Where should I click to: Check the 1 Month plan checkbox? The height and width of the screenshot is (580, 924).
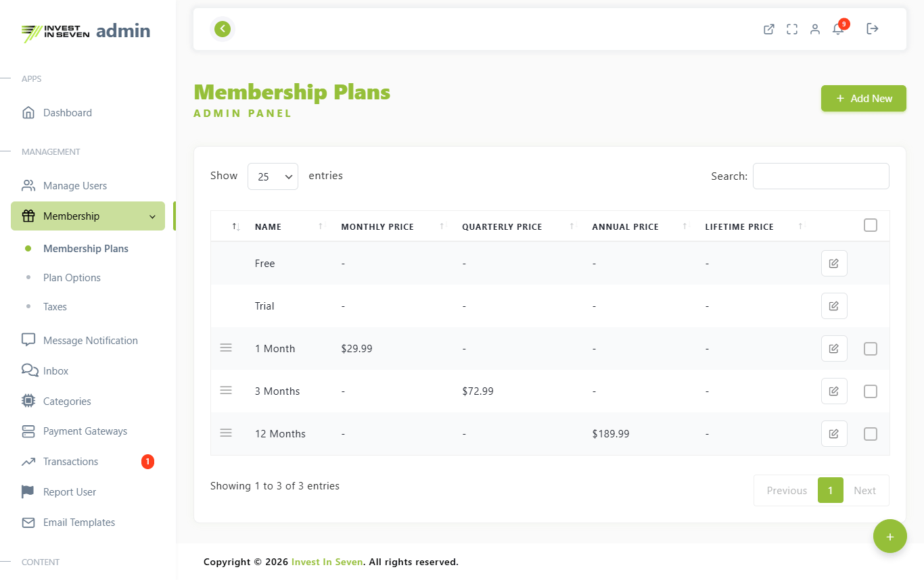pyautogui.click(x=871, y=349)
